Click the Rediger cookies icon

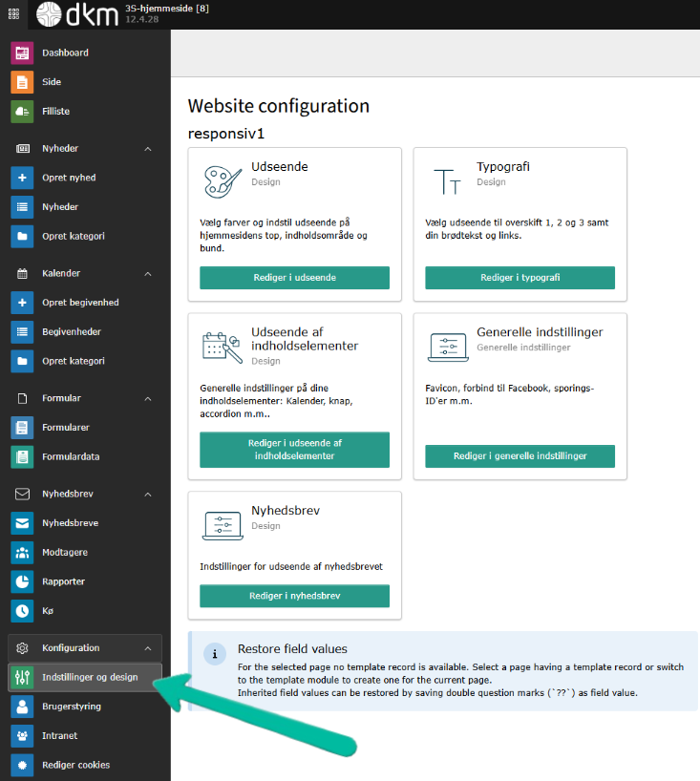point(22,765)
